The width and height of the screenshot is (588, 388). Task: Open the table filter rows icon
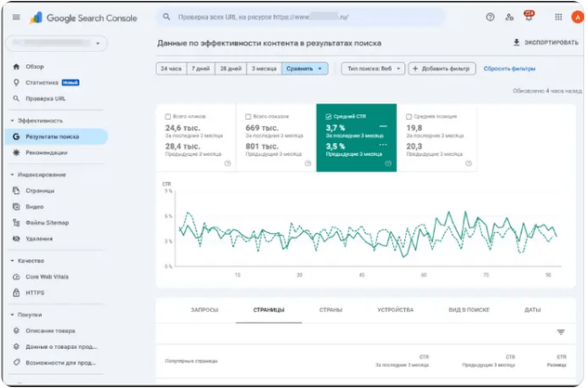pos(561,332)
